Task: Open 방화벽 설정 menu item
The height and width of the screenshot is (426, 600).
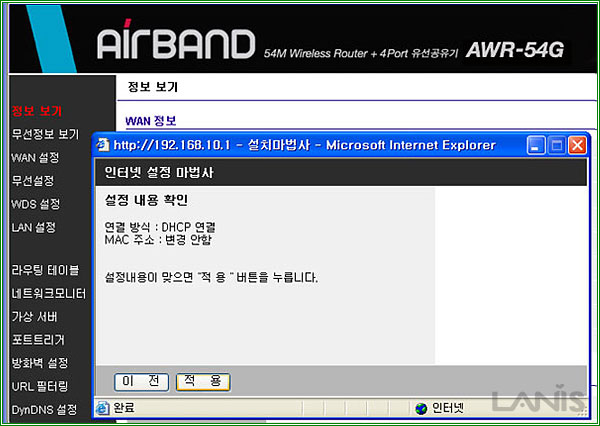Action: (x=40, y=363)
